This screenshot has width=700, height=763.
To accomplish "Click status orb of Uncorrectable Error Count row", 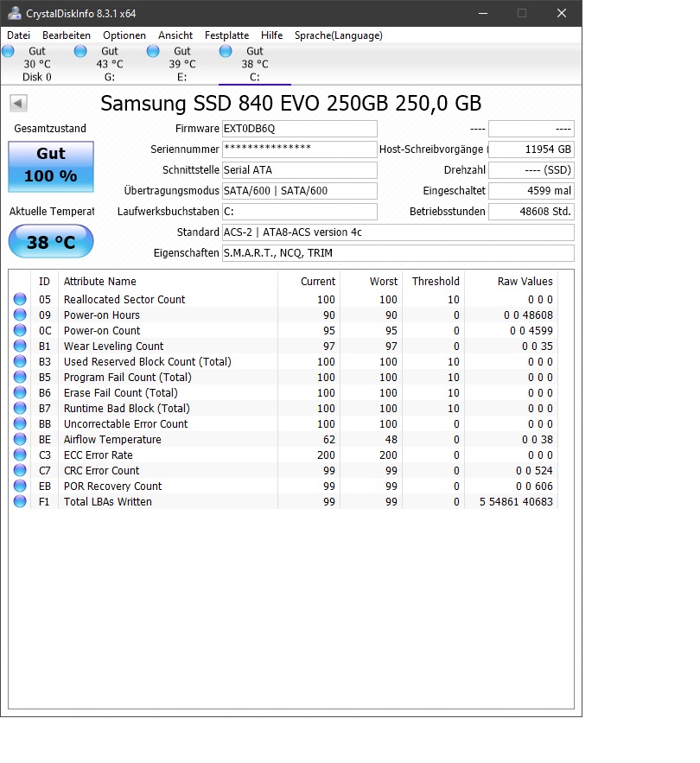I will pyautogui.click(x=20, y=423).
